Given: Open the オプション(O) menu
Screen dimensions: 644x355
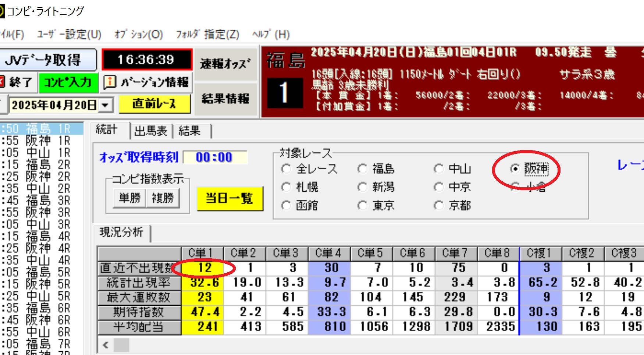Looking at the screenshot, I should 138,35.
